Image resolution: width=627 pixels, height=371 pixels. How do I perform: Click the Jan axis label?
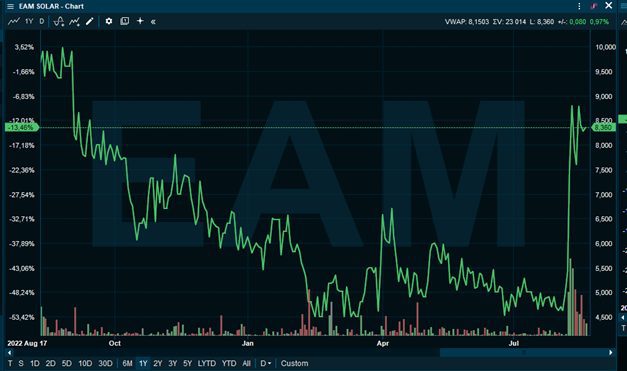click(x=248, y=343)
